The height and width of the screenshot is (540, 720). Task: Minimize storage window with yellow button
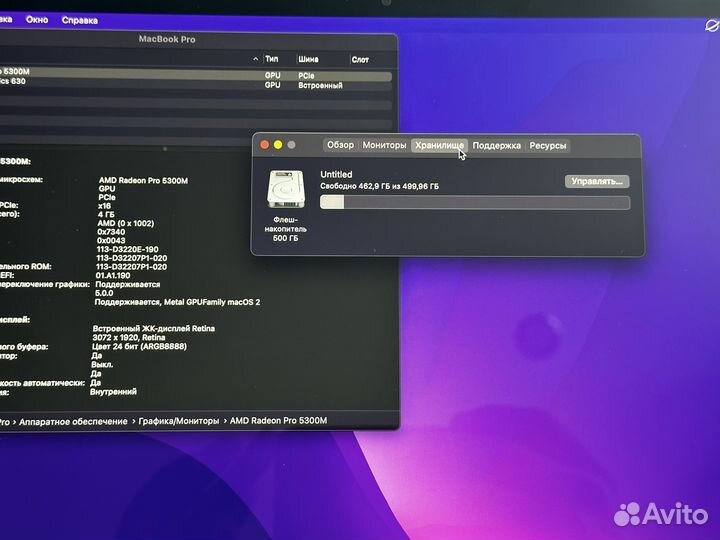click(x=278, y=145)
